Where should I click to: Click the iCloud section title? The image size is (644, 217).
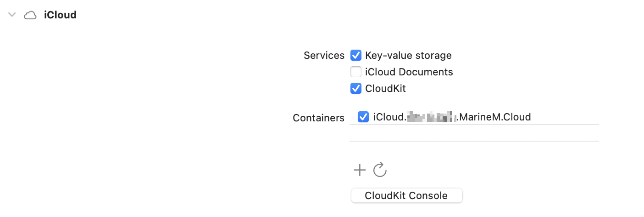point(60,15)
